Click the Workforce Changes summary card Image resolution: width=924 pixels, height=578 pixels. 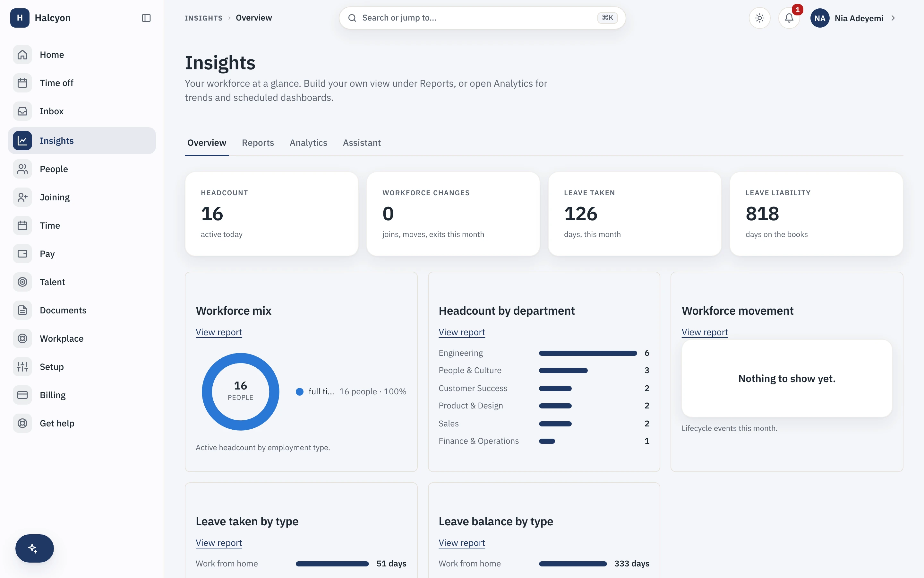pos(453,214)
